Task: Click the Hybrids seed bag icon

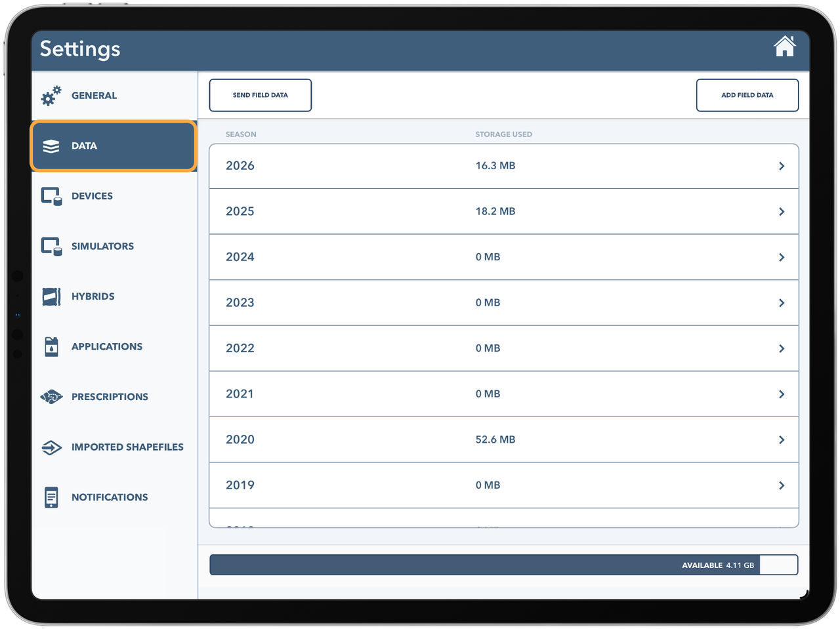Action: [x=51, y=296]
